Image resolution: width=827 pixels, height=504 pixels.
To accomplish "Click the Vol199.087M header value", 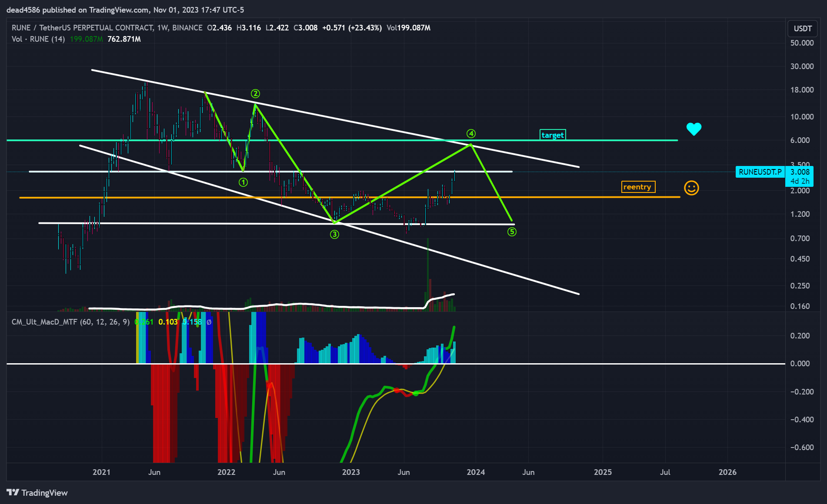I will 408,28.
